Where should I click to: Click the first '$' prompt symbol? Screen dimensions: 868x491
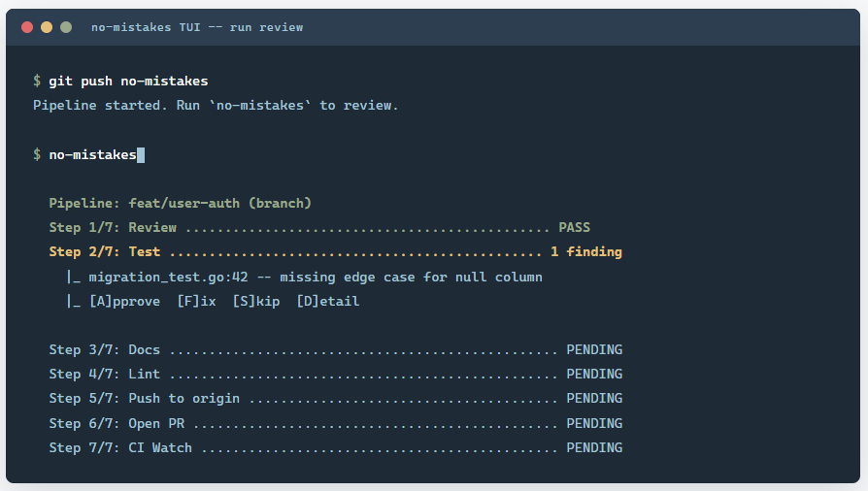(37, 81)
